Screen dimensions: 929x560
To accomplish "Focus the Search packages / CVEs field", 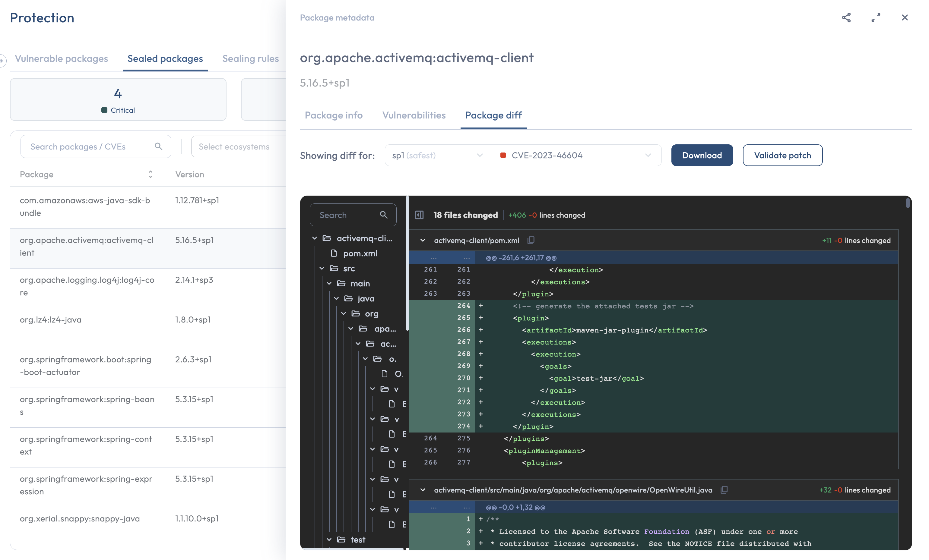I will (x=95, y=146).
